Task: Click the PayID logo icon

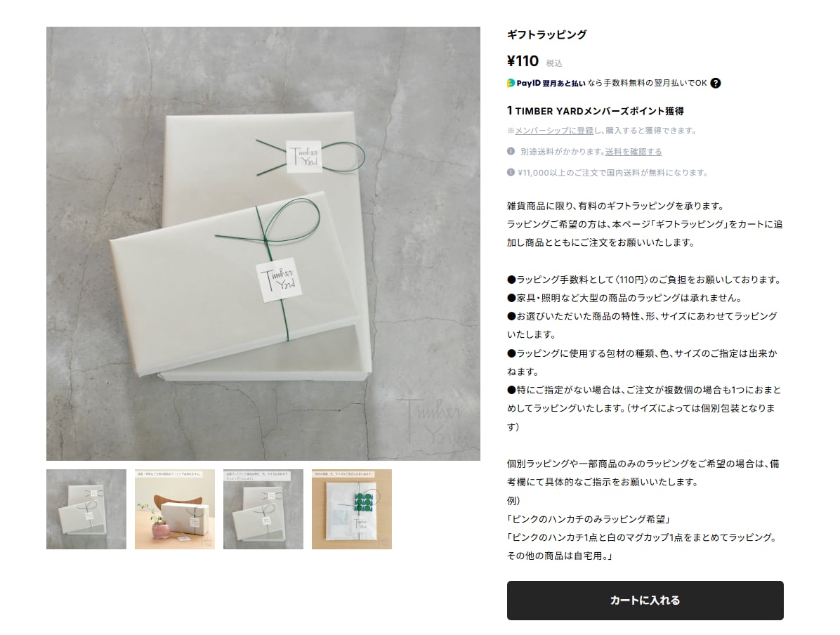Action: pos(511,83)
